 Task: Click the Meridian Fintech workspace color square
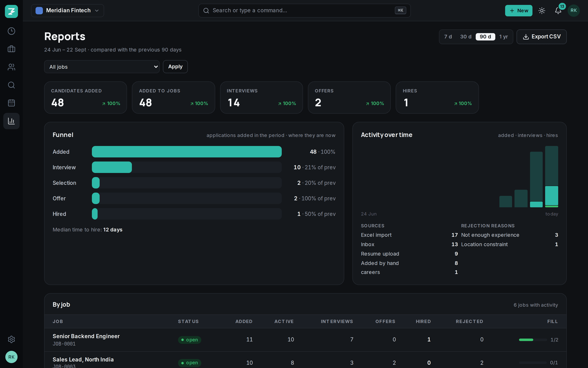[x=39, y=10]
